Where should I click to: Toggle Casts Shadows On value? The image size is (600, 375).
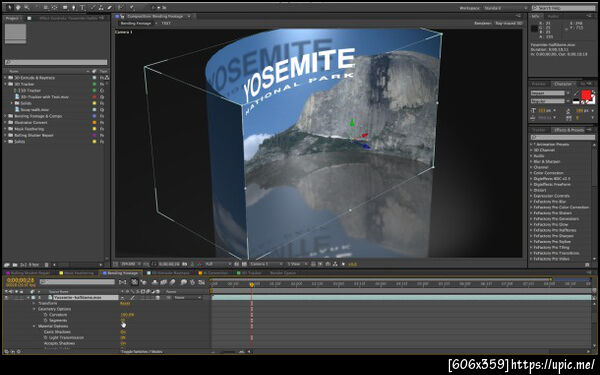(123, 332)
